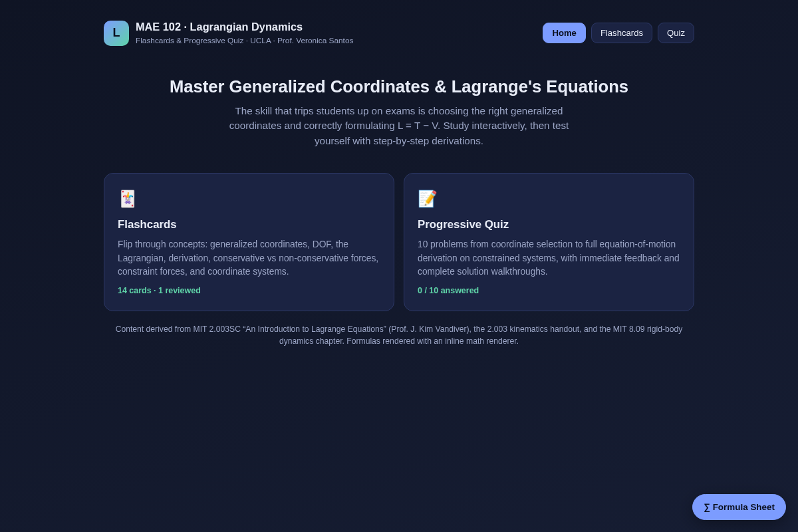Viewport: 798px width, 532px height.
Task: Click the Flashcards joker card icon
Action: (127, 199)
